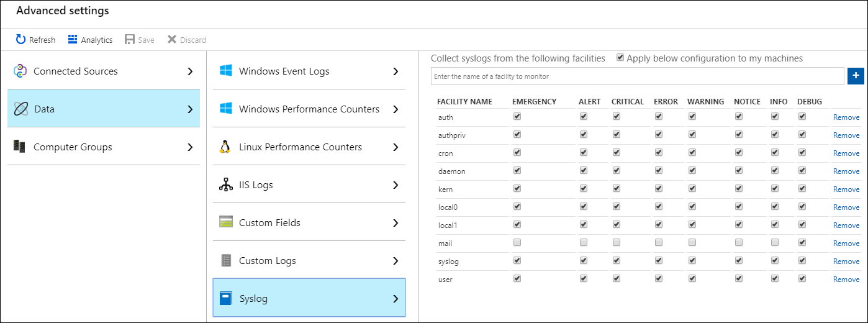
Task: Click the blue plus add facility button
Action: [x=855, y=76]
